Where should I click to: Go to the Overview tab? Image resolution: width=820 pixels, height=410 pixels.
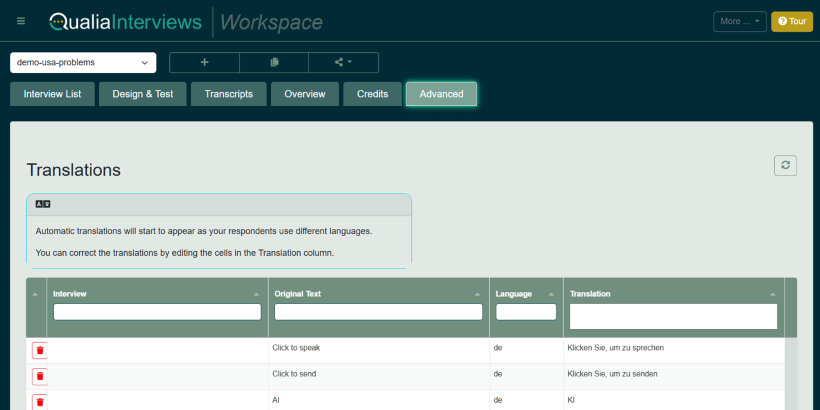pos(305,94)
